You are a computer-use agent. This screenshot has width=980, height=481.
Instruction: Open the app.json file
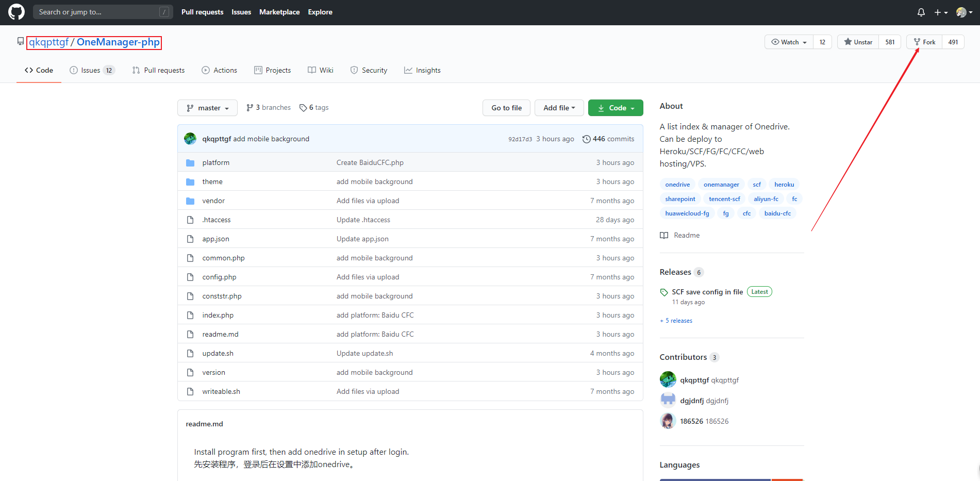click(216, 239)
